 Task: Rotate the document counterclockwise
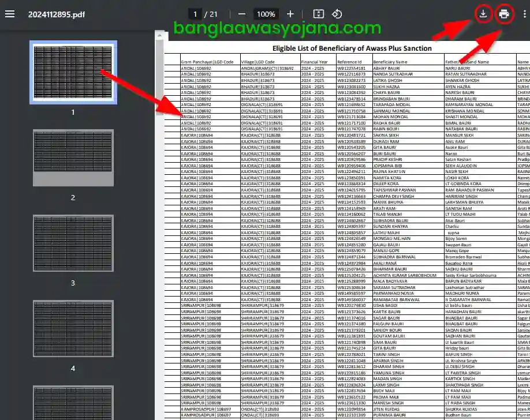click(337, 14)
